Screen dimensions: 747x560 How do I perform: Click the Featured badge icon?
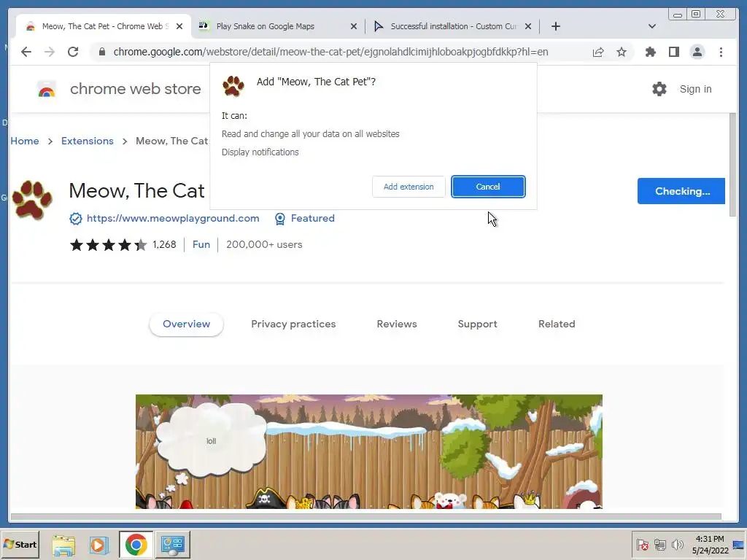point(280,219)
